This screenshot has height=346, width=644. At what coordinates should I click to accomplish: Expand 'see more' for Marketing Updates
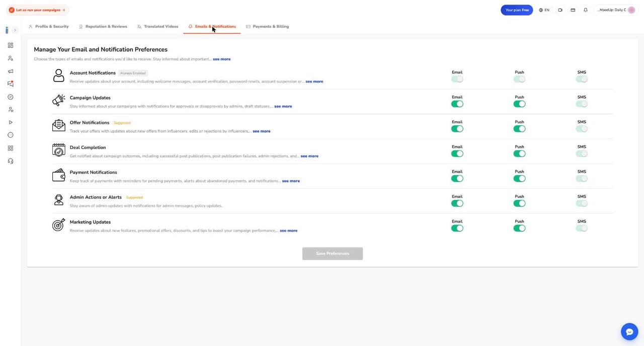(x=289, y=231)
